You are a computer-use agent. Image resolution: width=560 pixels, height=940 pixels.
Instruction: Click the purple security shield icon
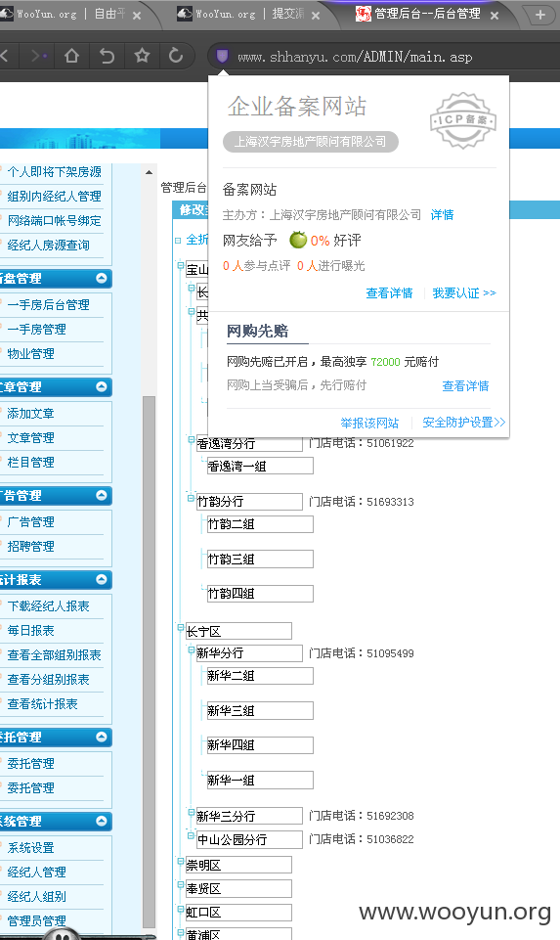(x=222, y=57)
